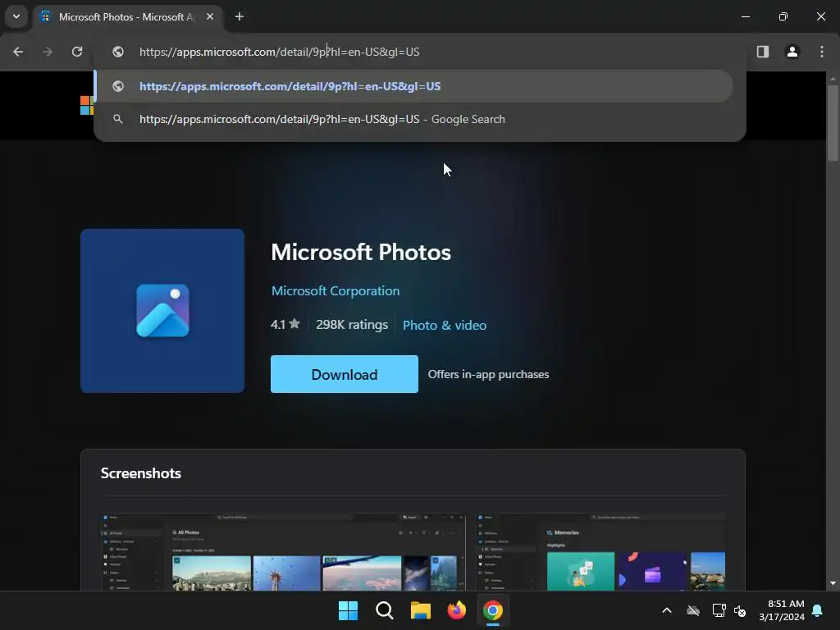Launch Firefox from the taskbar
The image size is (840, 630).
click(x=456, y=610)
